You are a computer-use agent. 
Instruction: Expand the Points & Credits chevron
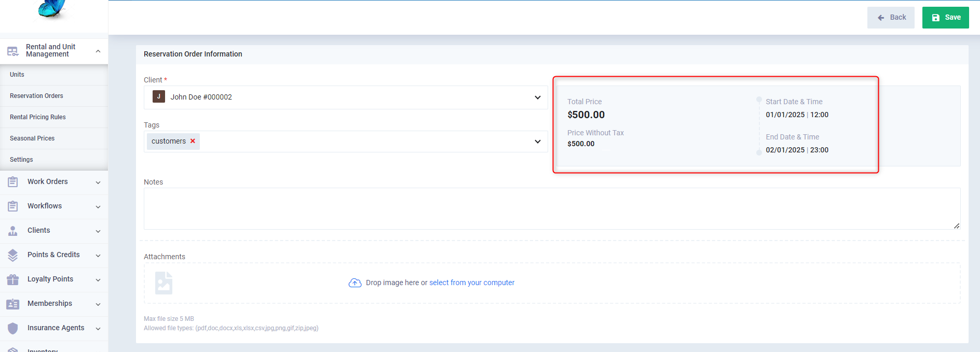pyautogui.click(x=98, y=256)
